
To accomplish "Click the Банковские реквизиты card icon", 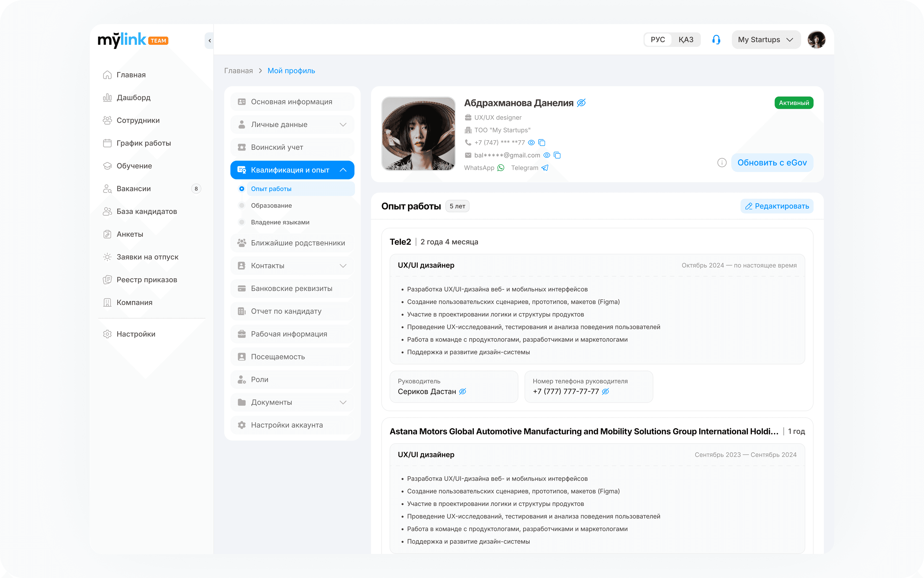I will pos(242,289).
